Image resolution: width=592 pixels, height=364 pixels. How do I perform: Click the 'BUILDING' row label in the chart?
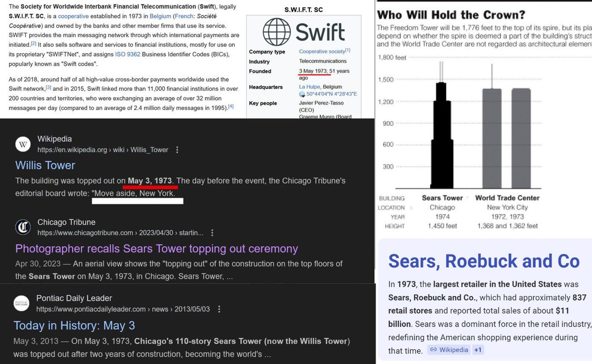click(392, 198)
